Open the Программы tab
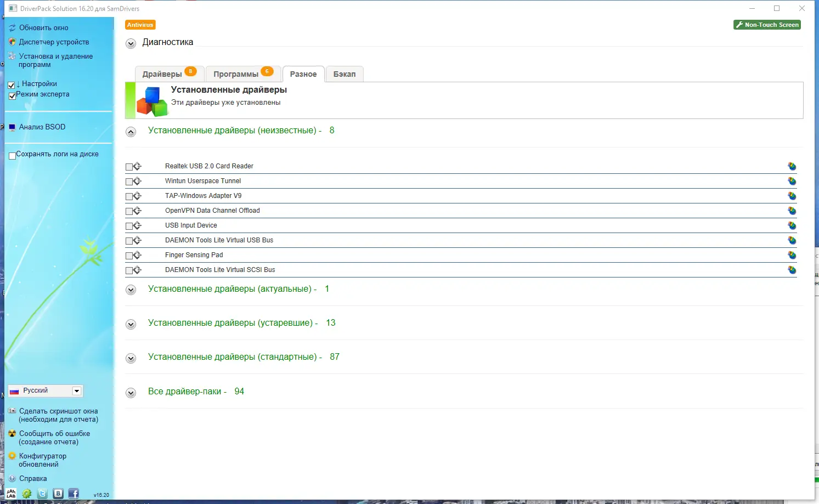 244,73
